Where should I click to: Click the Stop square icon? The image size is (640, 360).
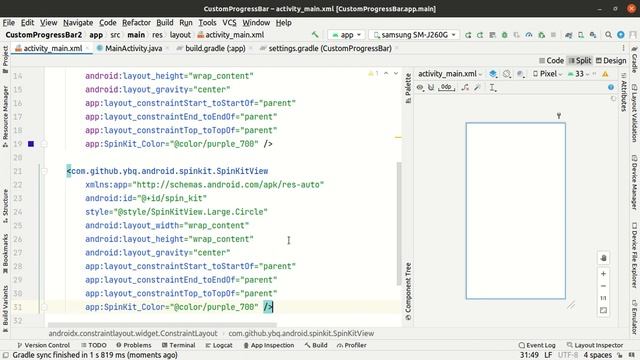click(553, 35)
